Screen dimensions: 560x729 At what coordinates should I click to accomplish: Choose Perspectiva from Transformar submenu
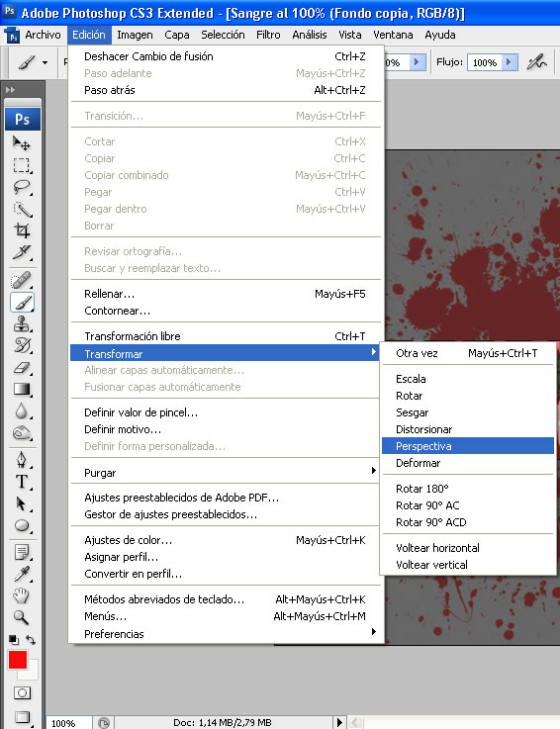pyautogui.click(x=467, y=446)
